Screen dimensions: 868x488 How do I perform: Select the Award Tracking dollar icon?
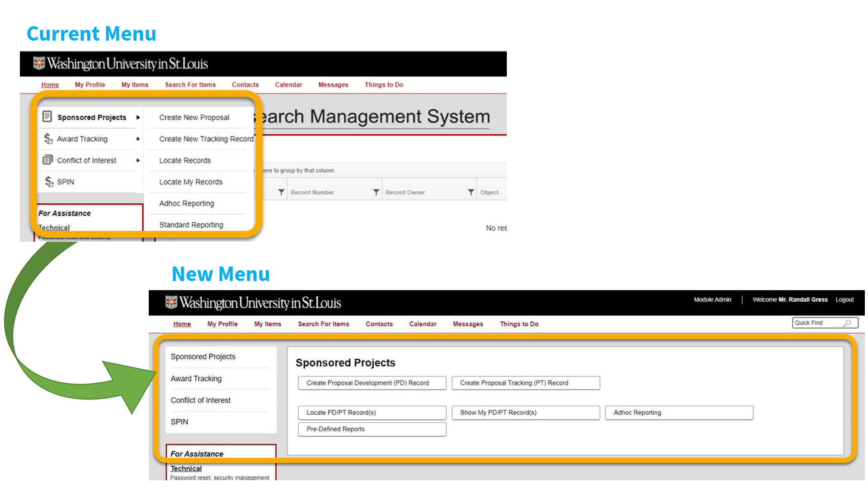click(x=48, y=139)
